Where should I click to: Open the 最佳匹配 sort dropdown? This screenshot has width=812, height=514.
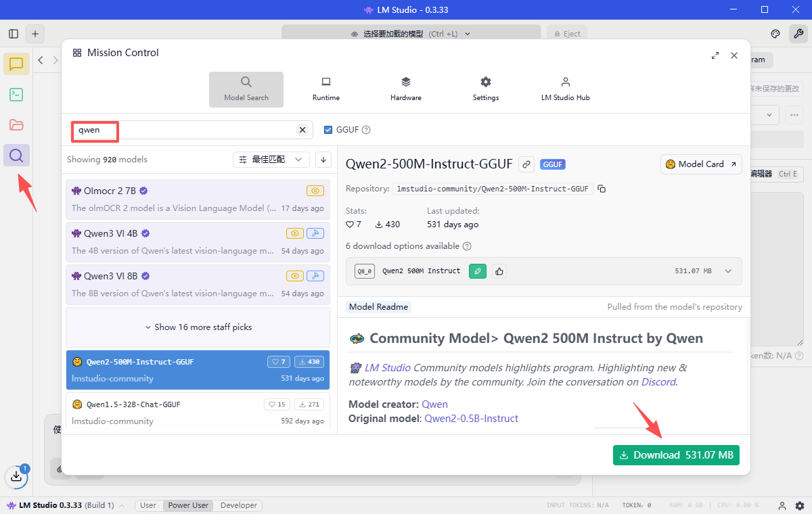[x=271, y=160]
